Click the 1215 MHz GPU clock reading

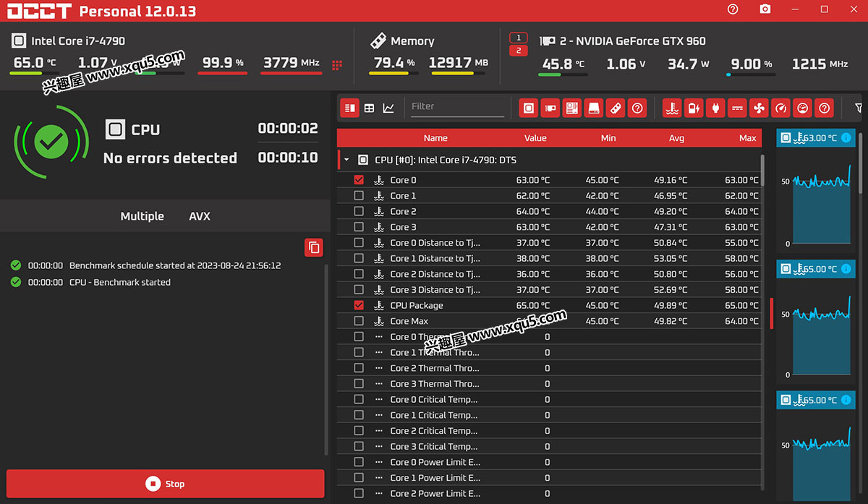[x=820, y=64]
